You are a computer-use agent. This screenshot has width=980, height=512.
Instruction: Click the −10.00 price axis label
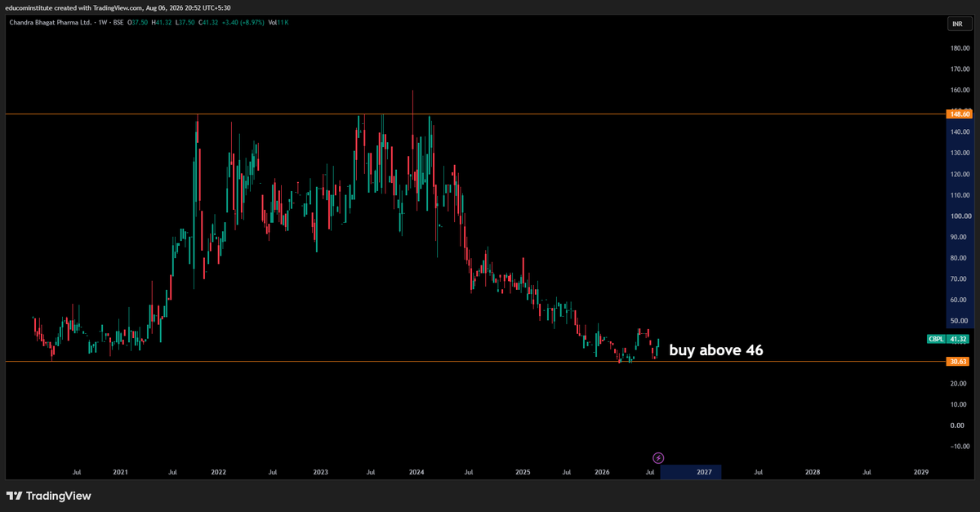click(960, 447)
